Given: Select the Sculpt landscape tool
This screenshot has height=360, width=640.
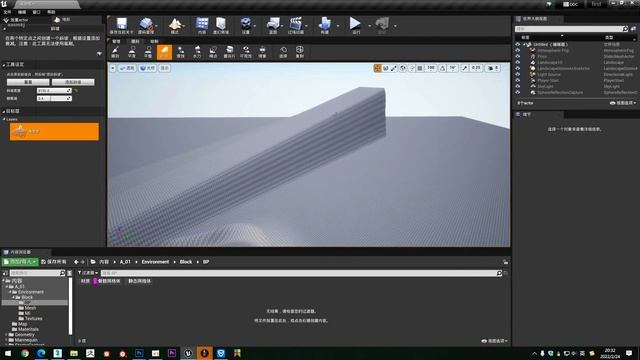Looking at the screenshot, I should 115,52.
